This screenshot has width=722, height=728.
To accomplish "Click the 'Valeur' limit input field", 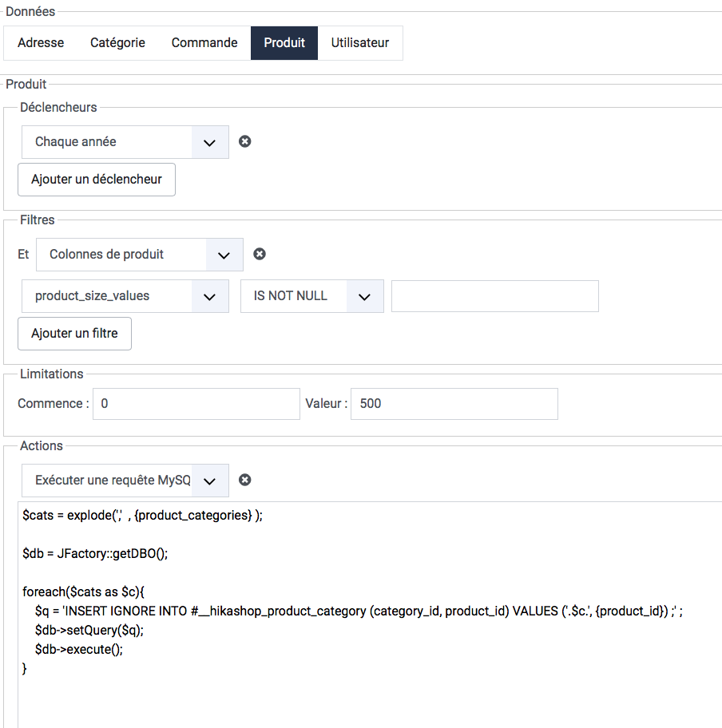I will [x=454, y=404].
